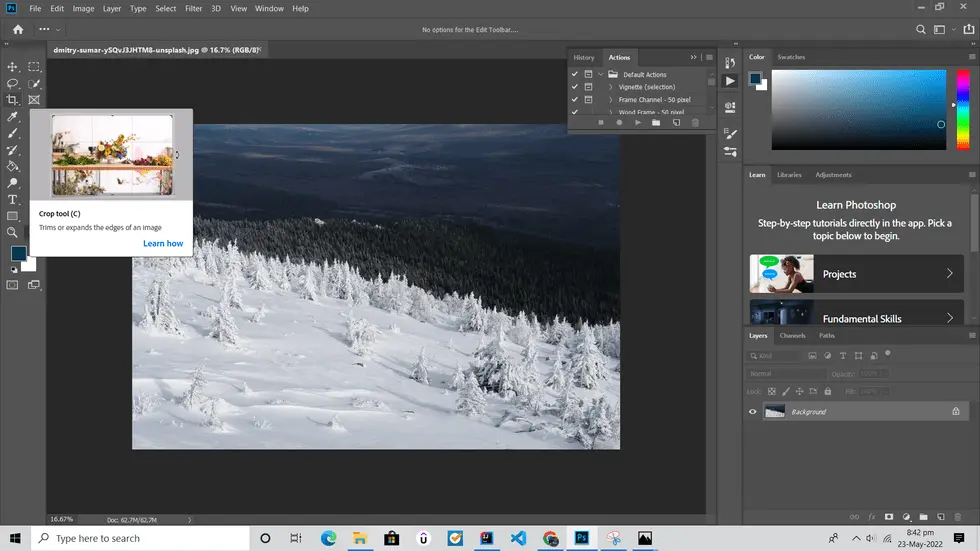Select the Brush tool in the left toolbar
The height and width of the screenshot is (551, 980).
click(12, 133)
